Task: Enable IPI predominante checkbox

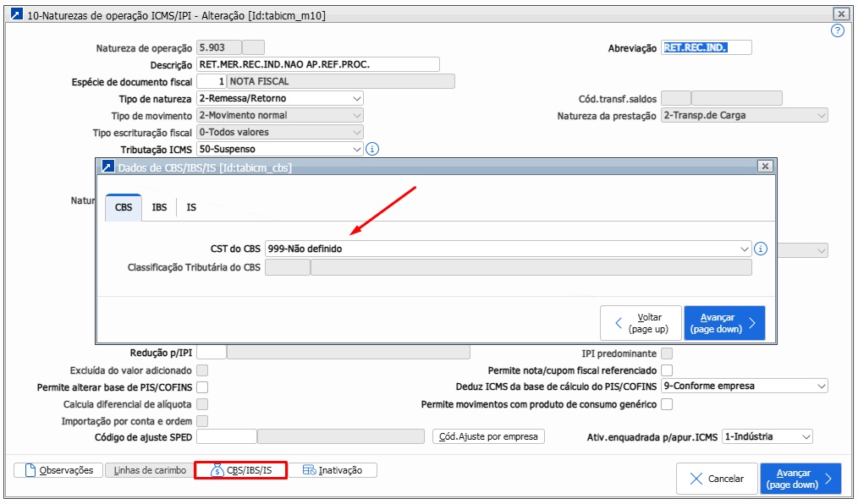Action: click(667, 353)
